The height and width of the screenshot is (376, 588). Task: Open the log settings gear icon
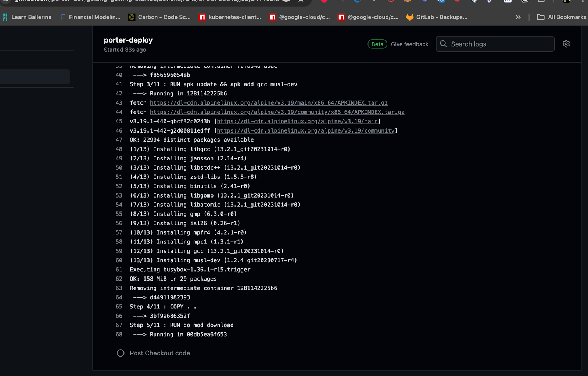[566, 44]
